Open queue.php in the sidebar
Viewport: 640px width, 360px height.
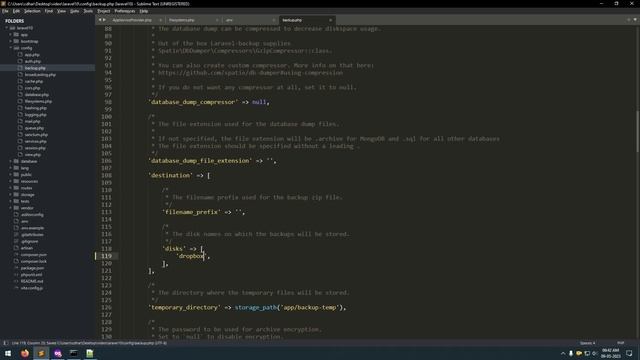[x=34, y=128]
